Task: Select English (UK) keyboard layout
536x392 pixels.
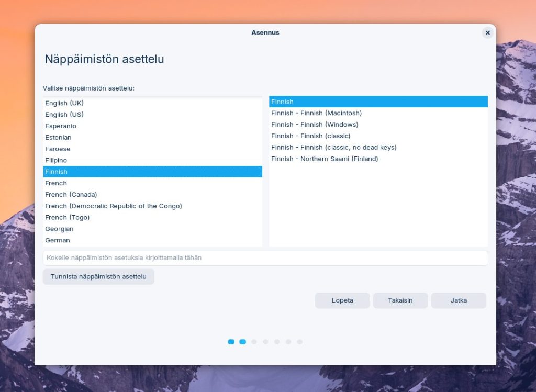Action: click(x=152, y=103)
